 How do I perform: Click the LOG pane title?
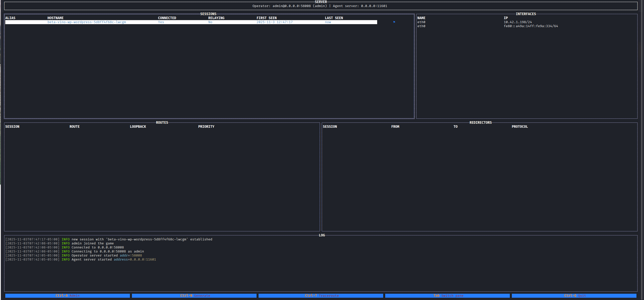coord(322,235)
